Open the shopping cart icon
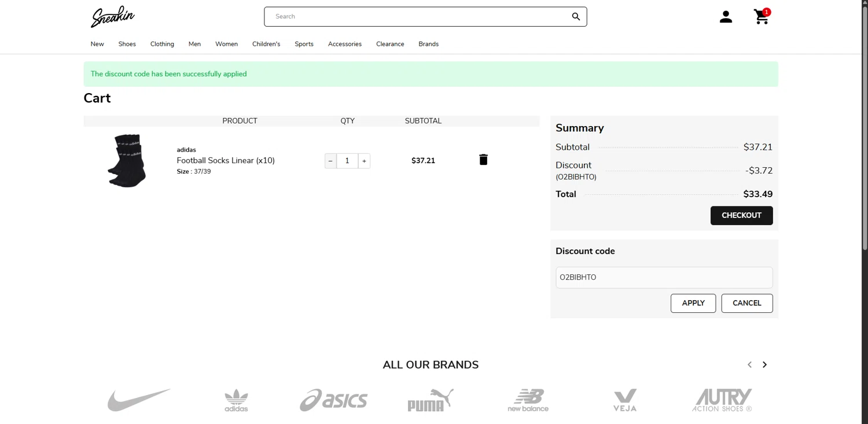This screenshot has width=868, height=424. (762, 17)
